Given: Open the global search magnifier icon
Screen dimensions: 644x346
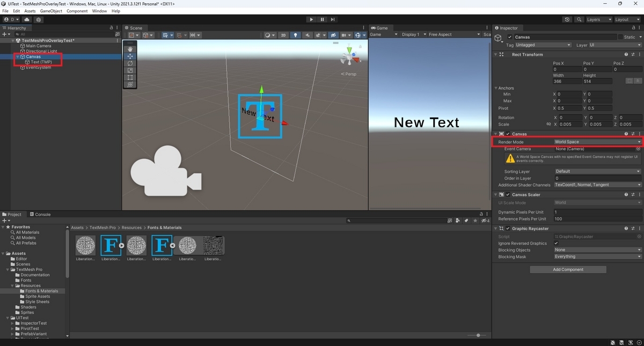Looking at the screenshot, I should coord(579,19).
